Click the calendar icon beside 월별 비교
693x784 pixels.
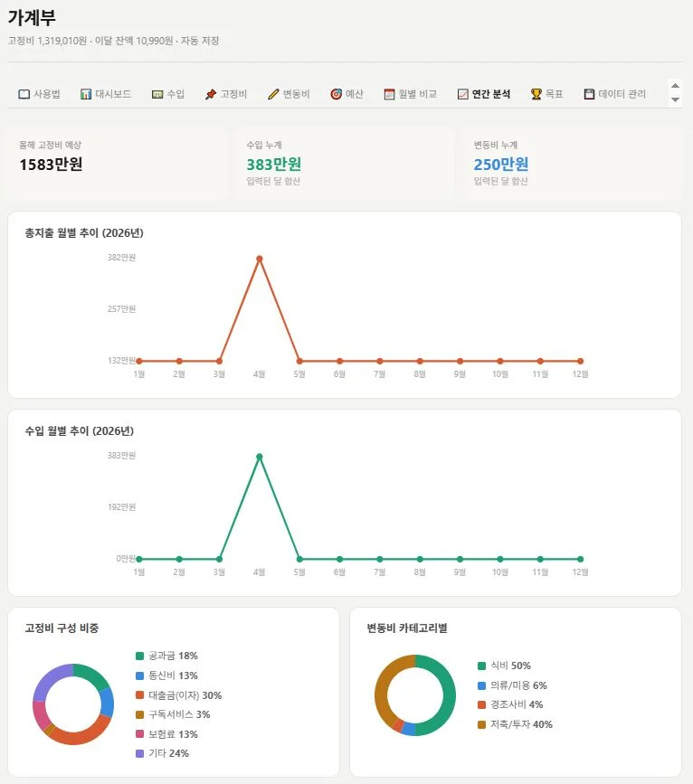click(x=389, y=94)
